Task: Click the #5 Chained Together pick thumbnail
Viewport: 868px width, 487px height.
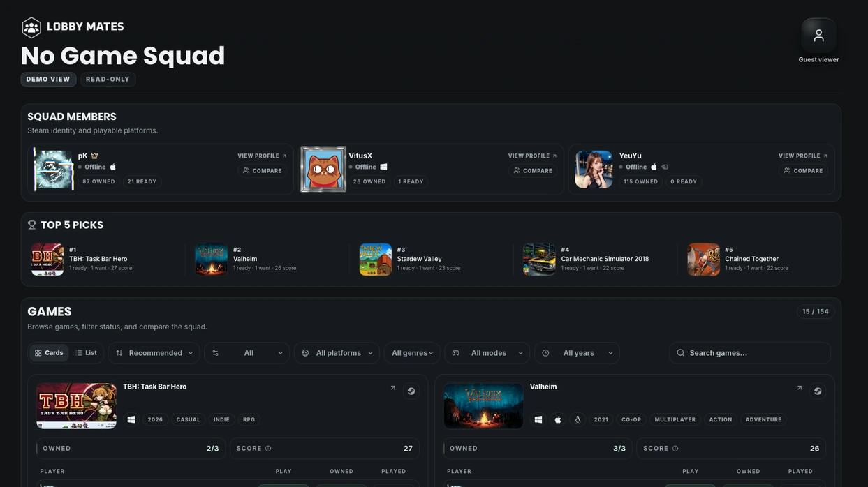Action: tap(703, 260)
